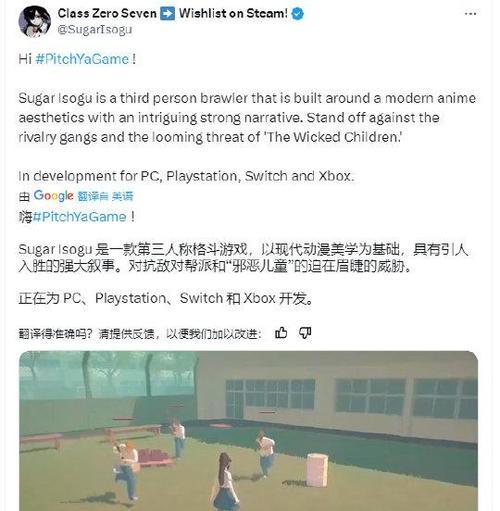Open the game video thumbnail
The image size is (500, 511).
click(249, 431)
